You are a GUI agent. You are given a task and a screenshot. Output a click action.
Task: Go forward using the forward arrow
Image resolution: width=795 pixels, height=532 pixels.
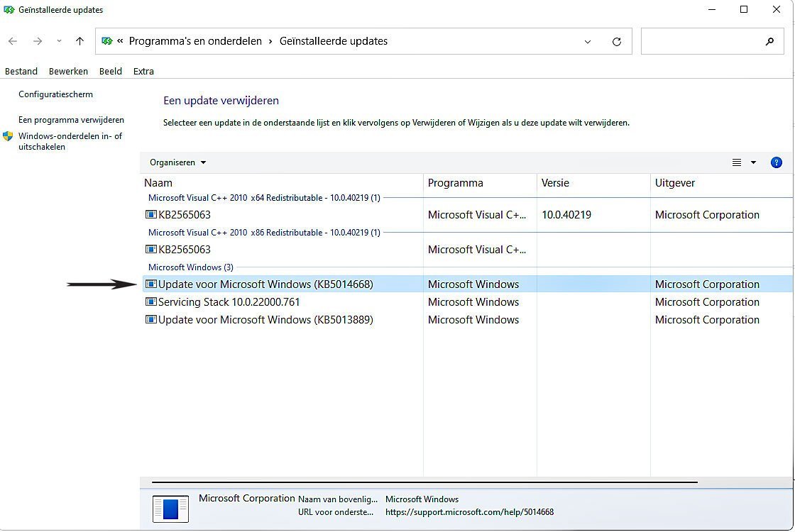point(38,41)
